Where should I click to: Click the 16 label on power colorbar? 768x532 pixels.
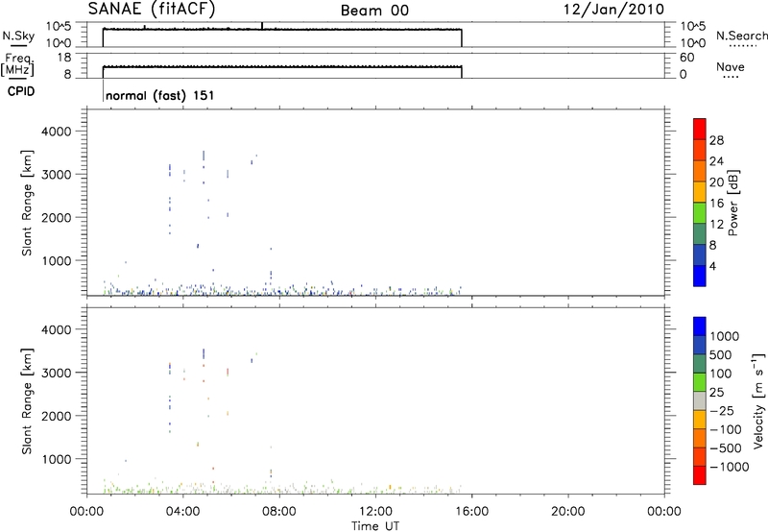716,204
